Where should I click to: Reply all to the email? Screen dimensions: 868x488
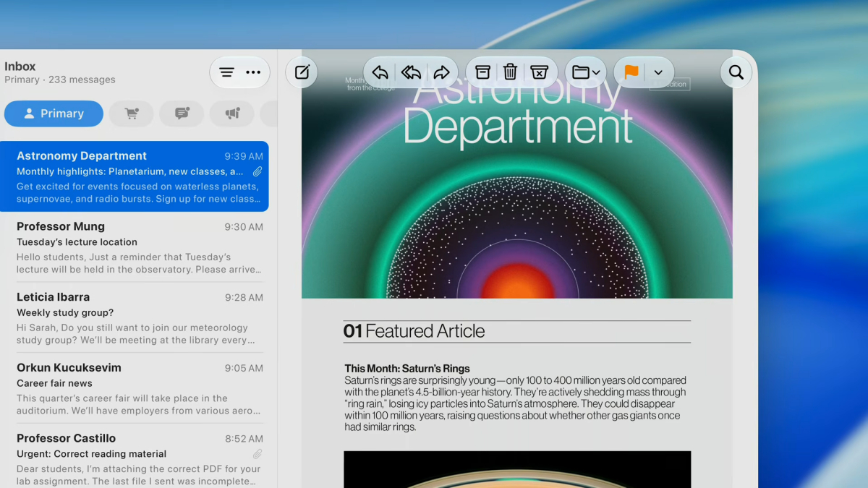[411, 72]
